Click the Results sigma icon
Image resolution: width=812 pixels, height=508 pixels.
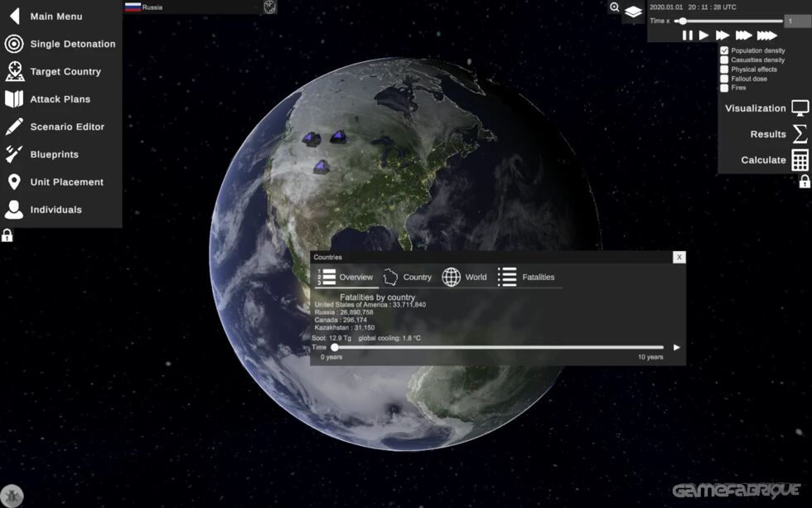pos(800,133)
